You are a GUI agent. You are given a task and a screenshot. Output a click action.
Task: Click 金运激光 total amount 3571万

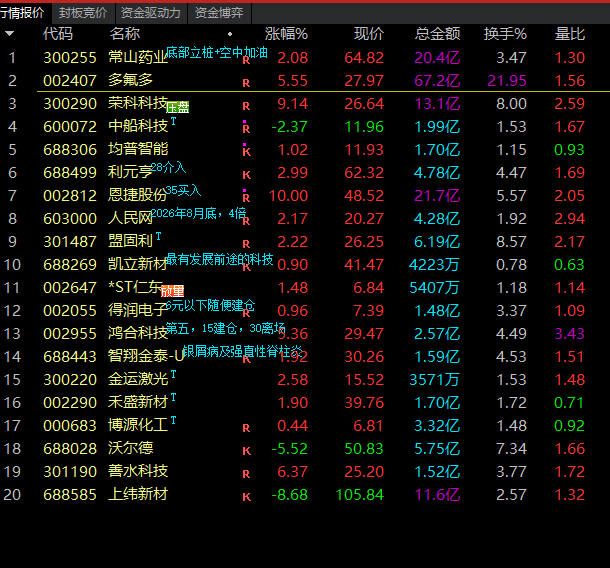[435, 379]
